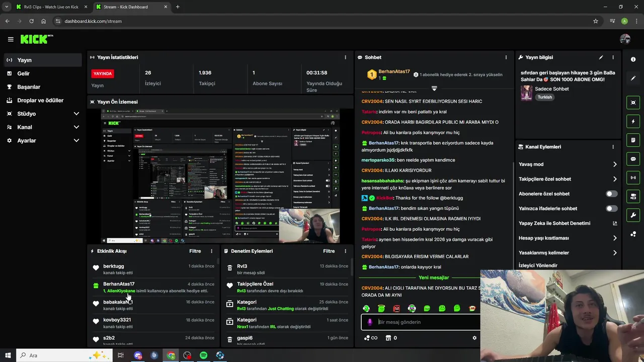Image resolution: width=644 pixels, height=362 pixels.
Task: Click the Windows Start button
Action: tap(8, 355)
